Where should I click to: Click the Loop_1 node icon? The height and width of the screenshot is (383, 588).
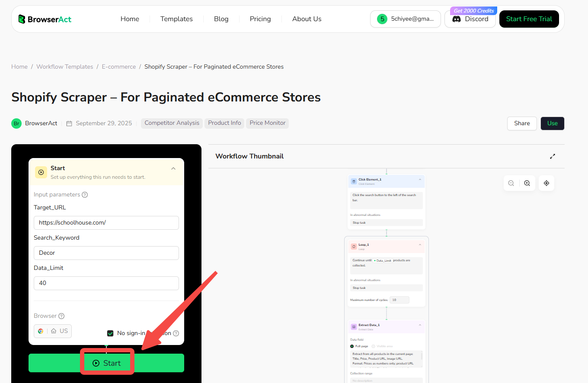354,247
